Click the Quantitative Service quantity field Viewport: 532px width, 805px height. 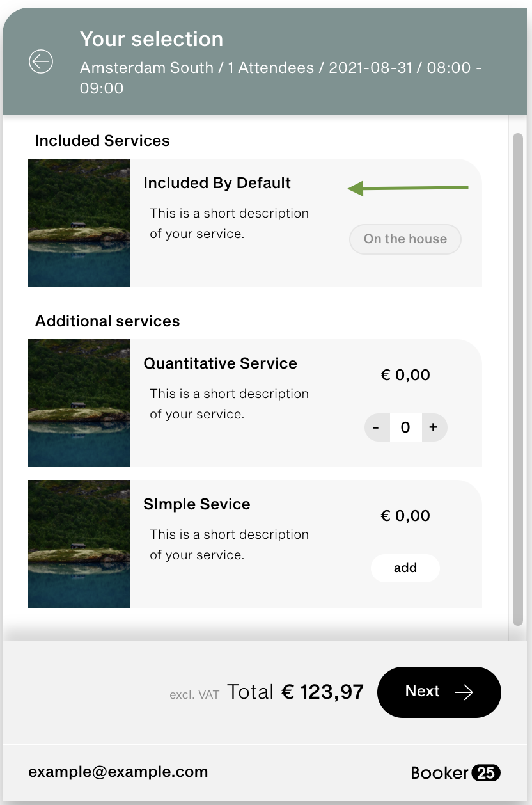(x=405, y=427)
